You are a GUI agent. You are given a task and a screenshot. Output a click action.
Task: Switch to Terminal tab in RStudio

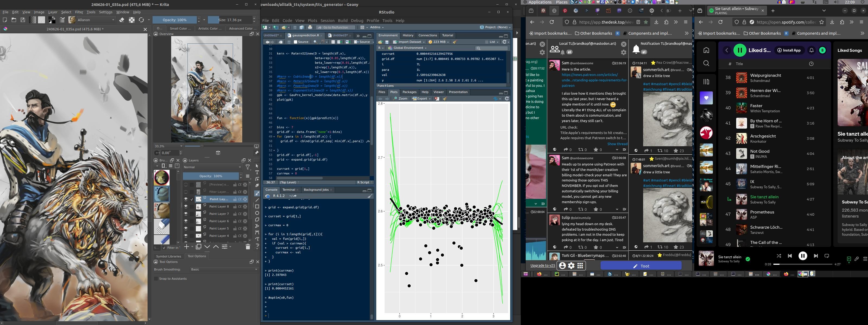click(x=288, y=190)
